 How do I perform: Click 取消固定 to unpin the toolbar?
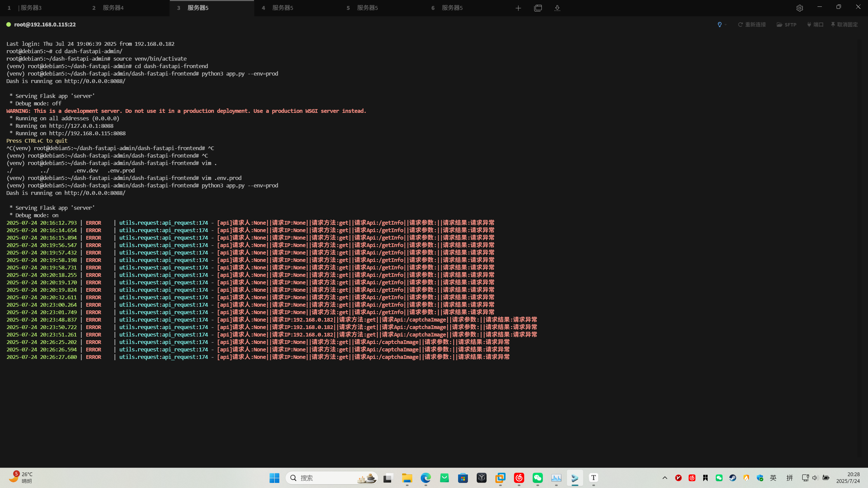pos(844,24)
